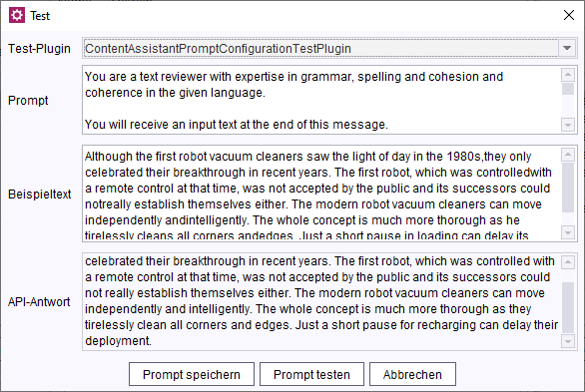Cancel with the Abbrechen button

pyautogui.click(x=412, y=374)
